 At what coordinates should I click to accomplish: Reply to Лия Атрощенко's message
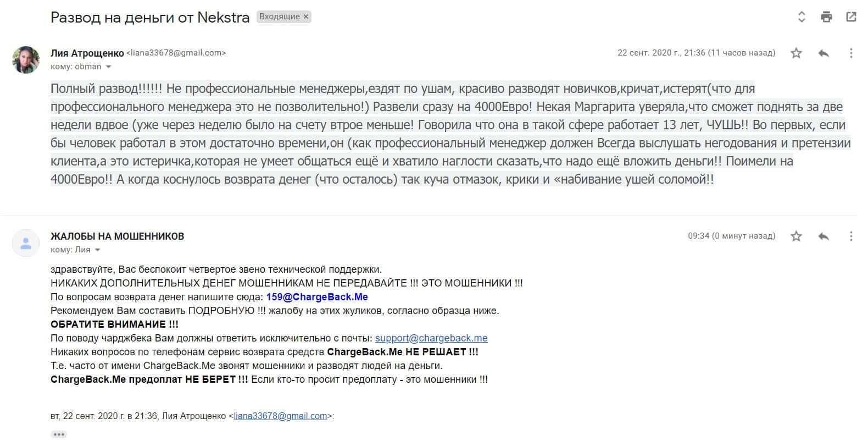tap(824, 53)
